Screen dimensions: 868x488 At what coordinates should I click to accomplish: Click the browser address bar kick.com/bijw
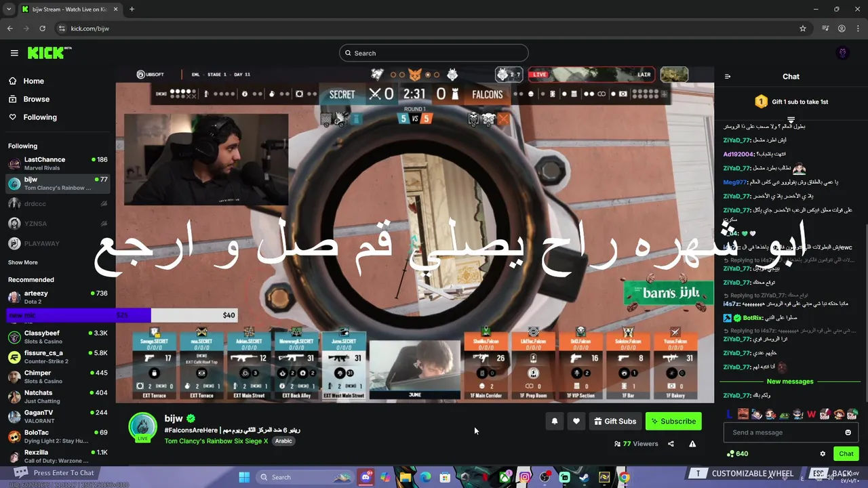click(90, 28)
